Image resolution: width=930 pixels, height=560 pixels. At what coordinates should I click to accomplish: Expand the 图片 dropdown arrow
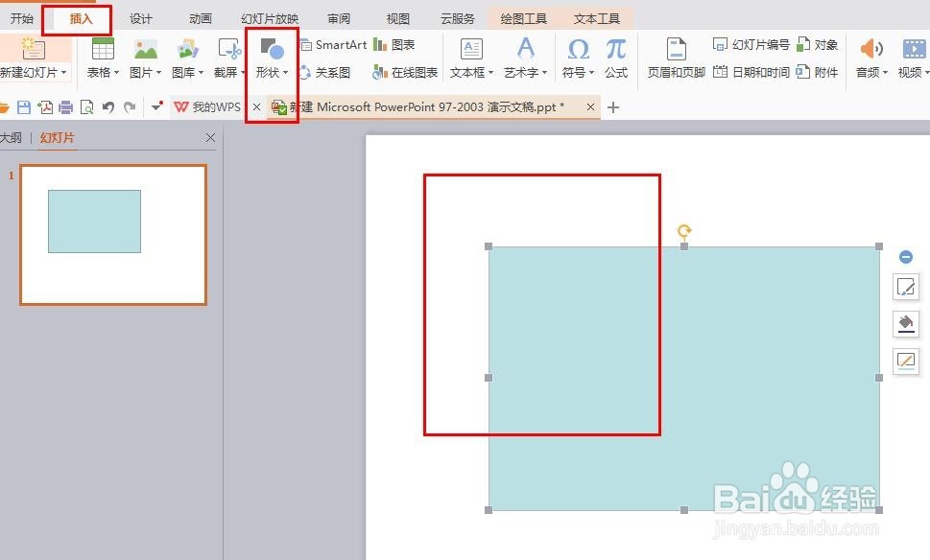point(158,72)
